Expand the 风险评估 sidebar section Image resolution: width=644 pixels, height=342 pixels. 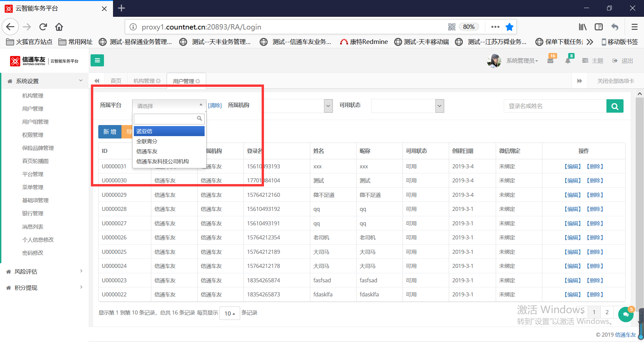[44, 272]
